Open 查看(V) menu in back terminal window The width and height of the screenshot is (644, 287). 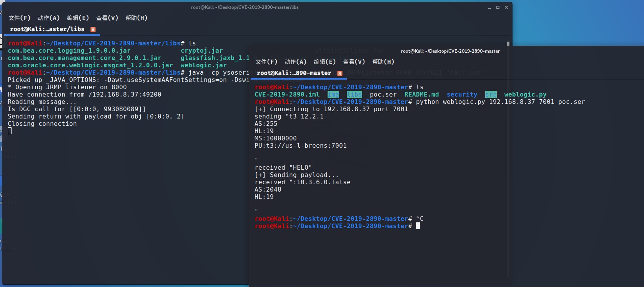[x=107, y=18]
